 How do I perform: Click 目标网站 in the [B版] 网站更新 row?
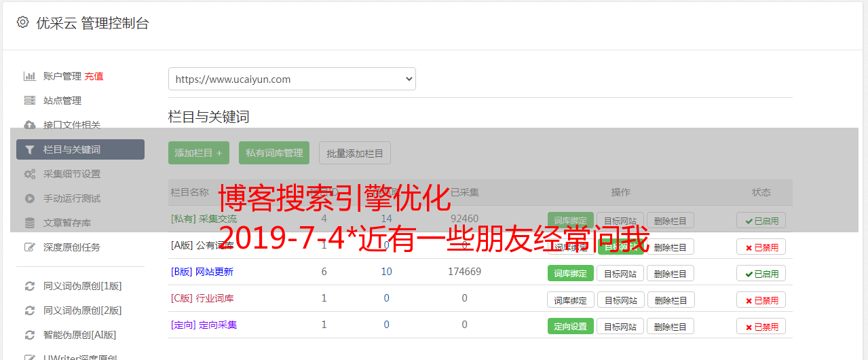[620, 273]
